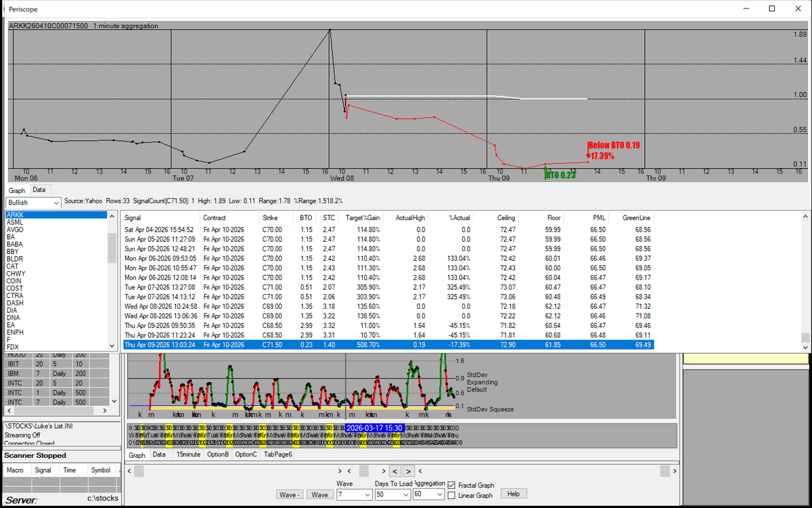Click signal table scrollbar up arrow
The width and height of the screenshot is (812, 508).
[805, 217]
